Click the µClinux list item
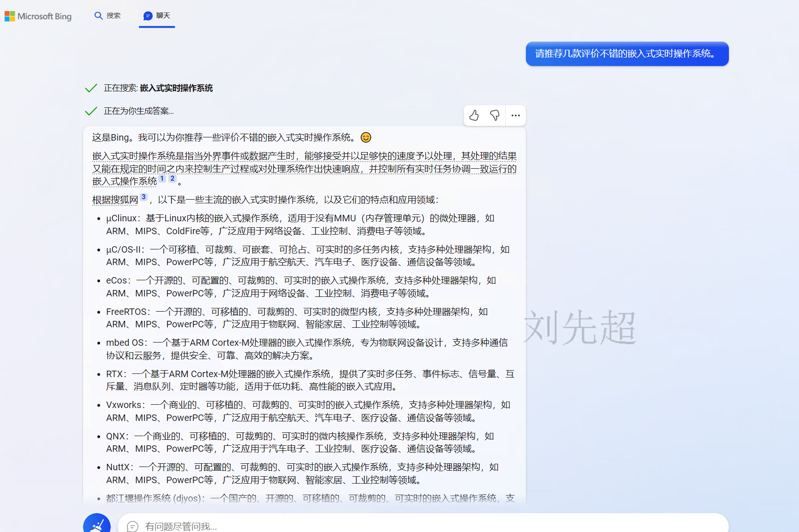799x532 pixels. [x=300, y=225]
